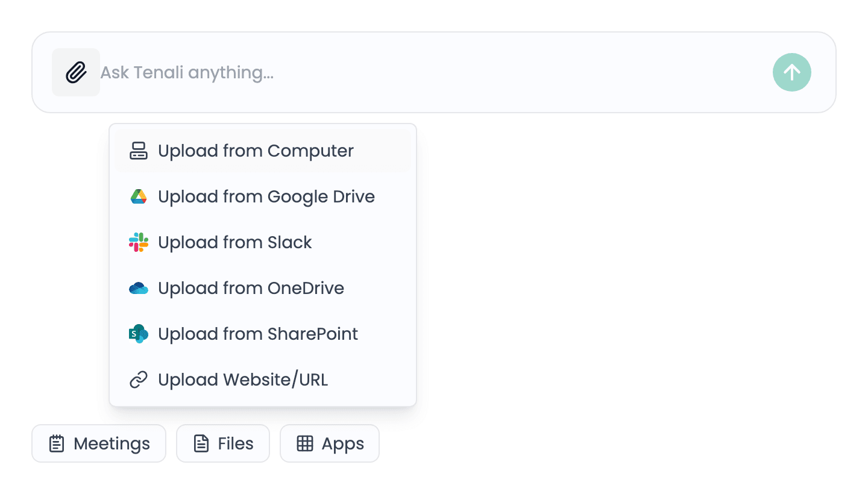
Task: Click the Slack logo icon
Action: tap(139, 242)
